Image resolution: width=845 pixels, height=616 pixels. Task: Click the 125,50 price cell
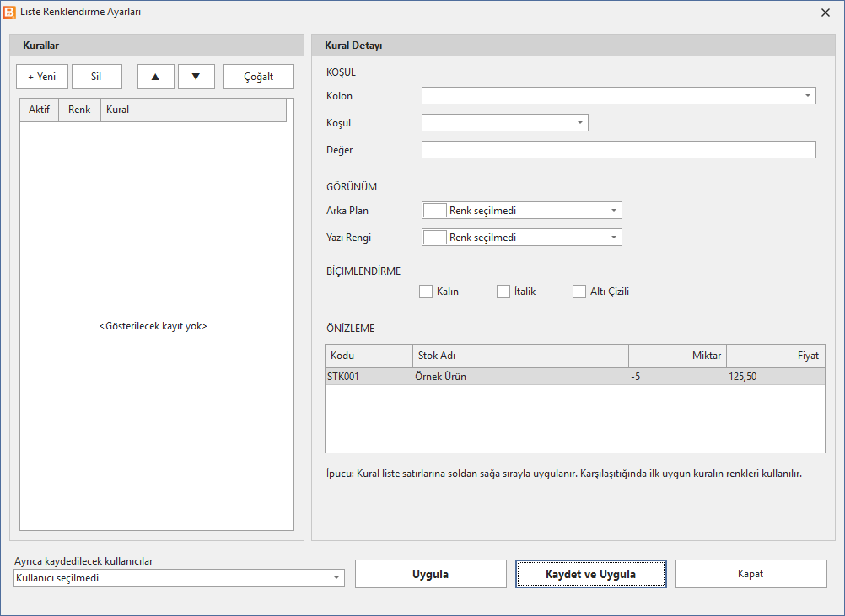click(x=776, y=377)
